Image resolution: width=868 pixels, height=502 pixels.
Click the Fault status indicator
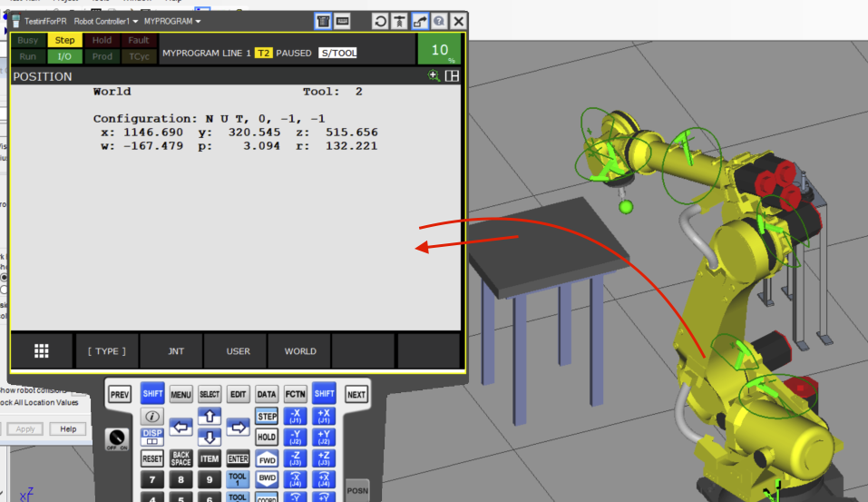click(x=139, y=40)
